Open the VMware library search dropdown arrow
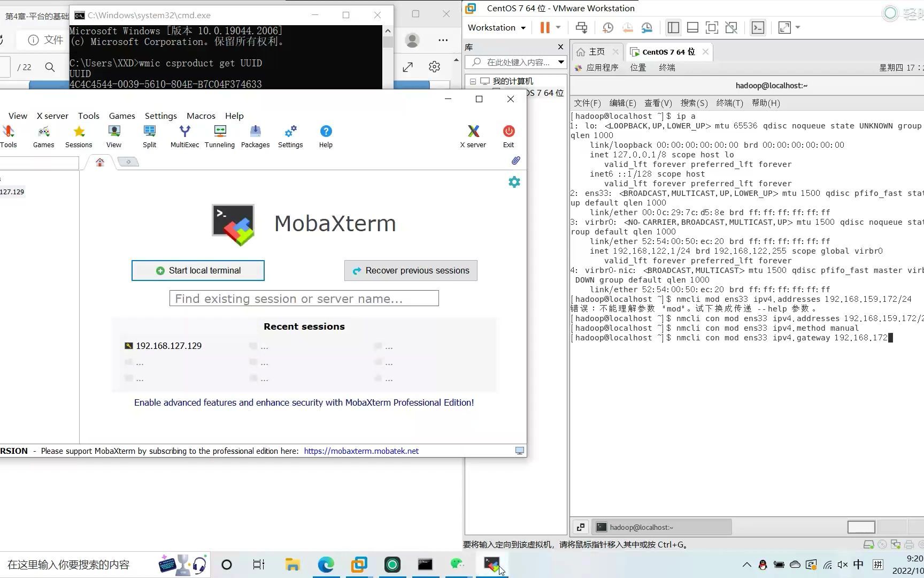 (x=561, y=62)
